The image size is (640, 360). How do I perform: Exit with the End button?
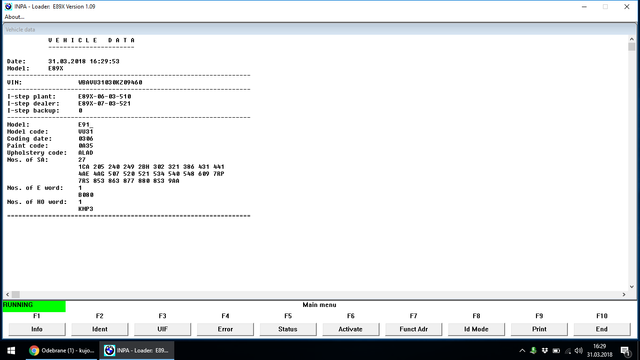point(602,329)
